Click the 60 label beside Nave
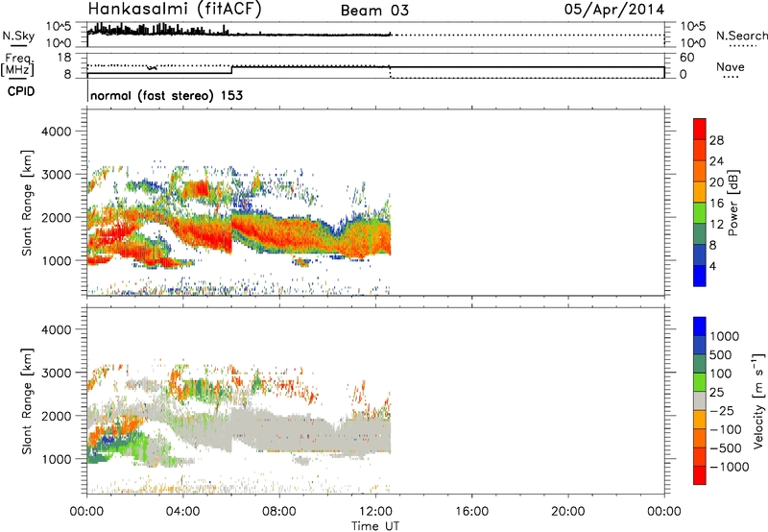768x532 pixels. 687,58
